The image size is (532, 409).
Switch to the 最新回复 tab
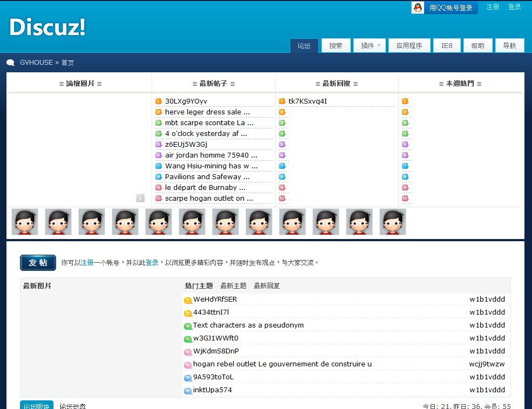[267, 286]
